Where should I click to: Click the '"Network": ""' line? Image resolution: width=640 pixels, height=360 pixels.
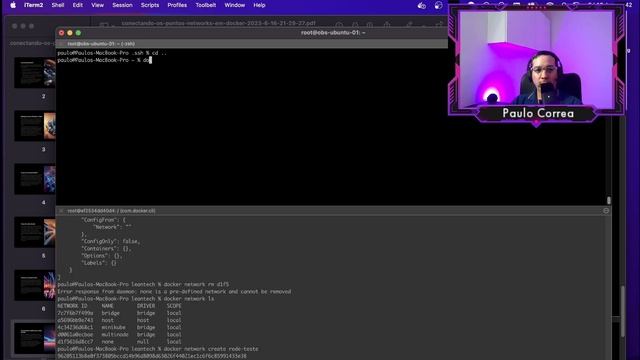(x=112, y=227)
